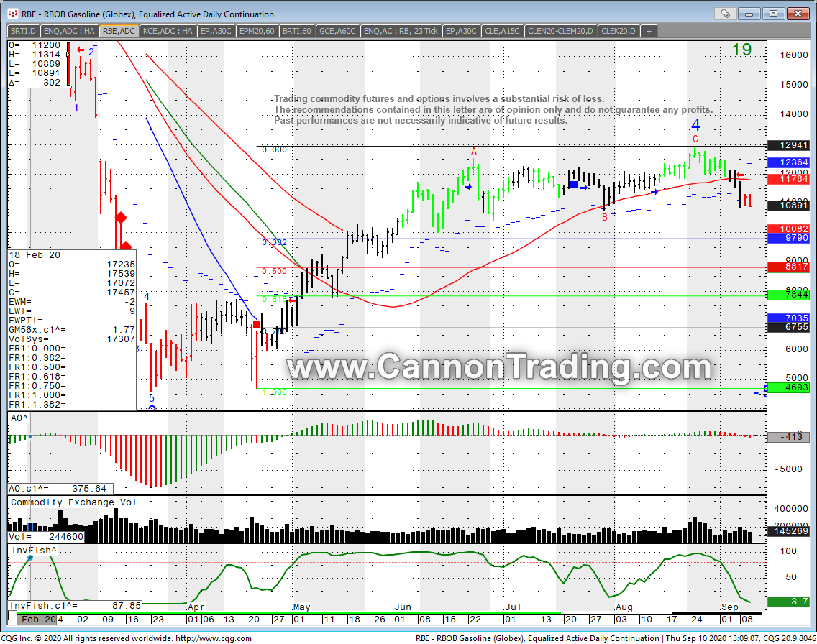This screenshot has width=817, height=644.
Task: Click the blue 7035 price label
Action: click(x=788, y=318)
